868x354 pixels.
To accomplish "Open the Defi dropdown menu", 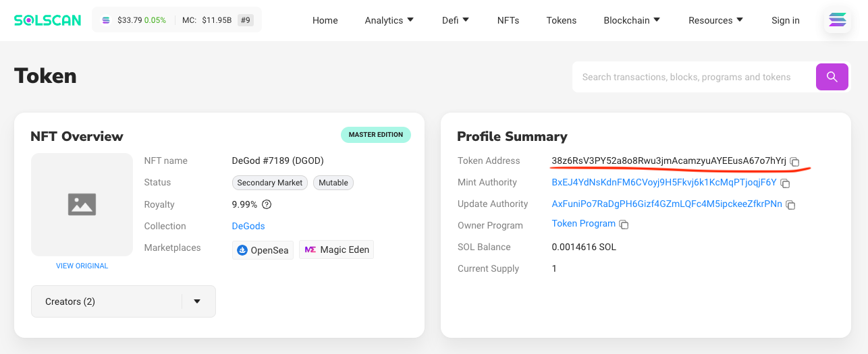I will tap(455, 20).
